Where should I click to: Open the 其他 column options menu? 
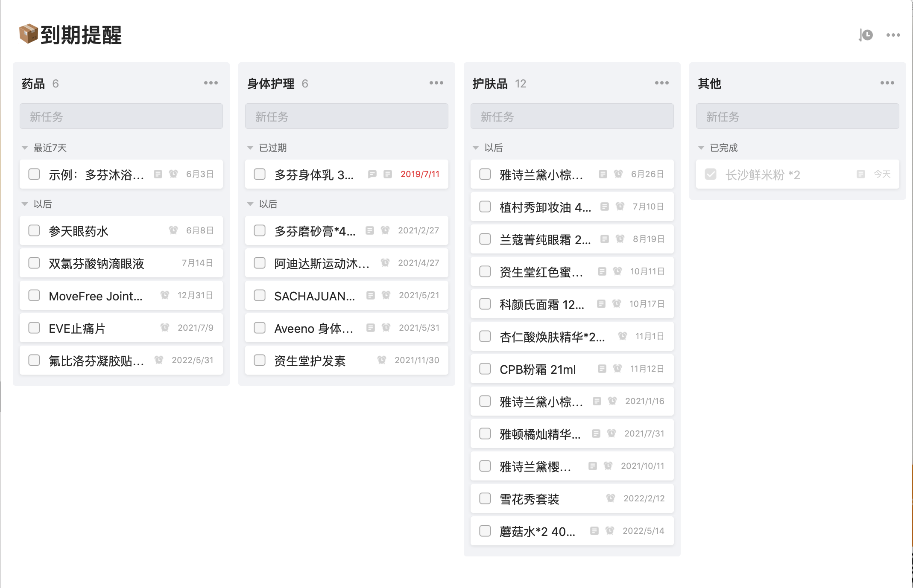(887, 83)
